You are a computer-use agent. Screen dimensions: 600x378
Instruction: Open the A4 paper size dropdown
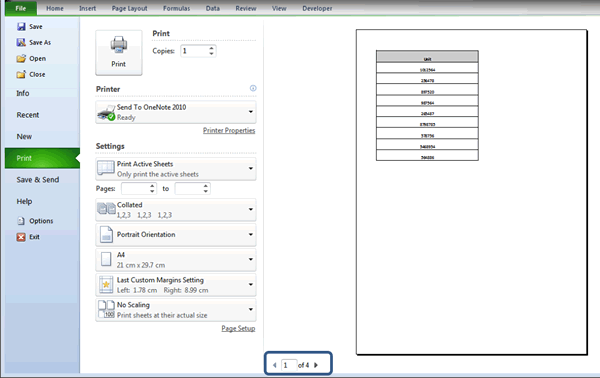[176, 260]
